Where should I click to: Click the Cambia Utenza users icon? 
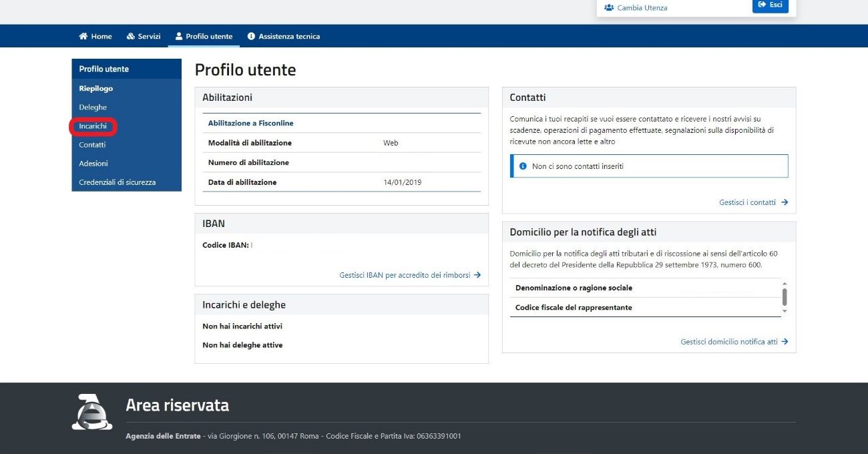pyautogui.click(x=608, y=7)
